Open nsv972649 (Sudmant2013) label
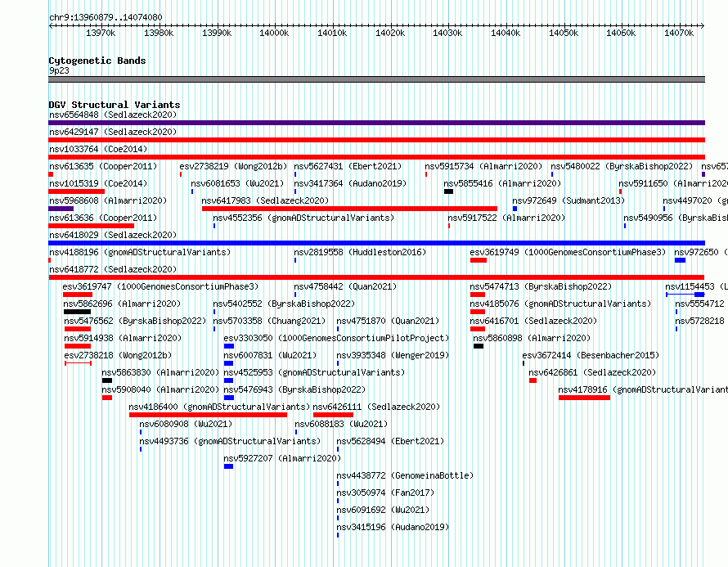Image resolution: width=728 pixels, height=567 pixels. coord(568,200)
